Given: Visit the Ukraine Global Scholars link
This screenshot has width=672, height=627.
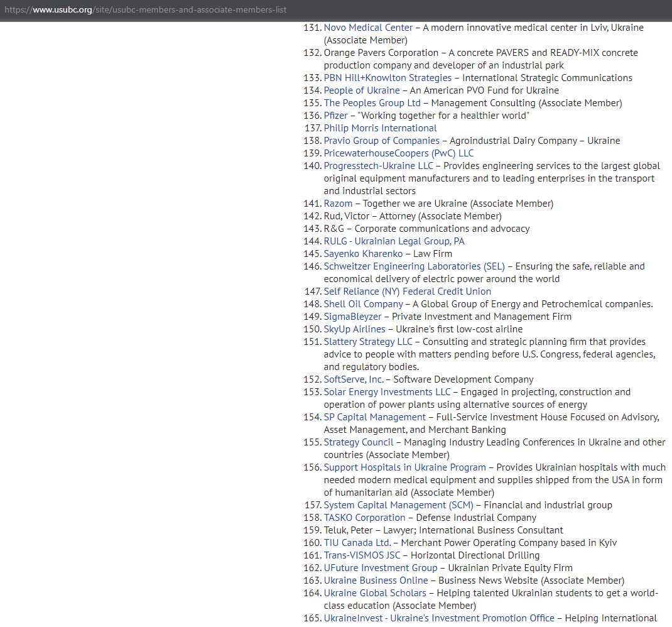Looking at the screenshot, I should point(375,593).
